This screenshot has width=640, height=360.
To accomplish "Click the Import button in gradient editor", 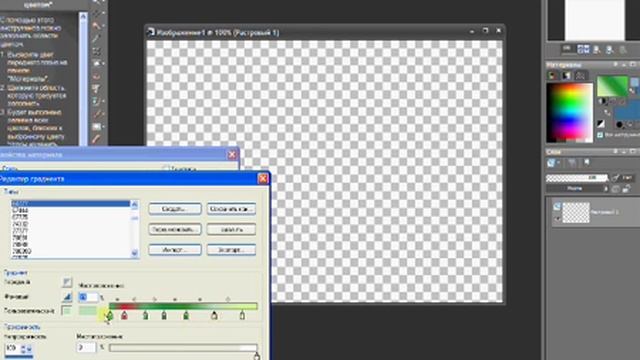I will click(x=175, y=249).
